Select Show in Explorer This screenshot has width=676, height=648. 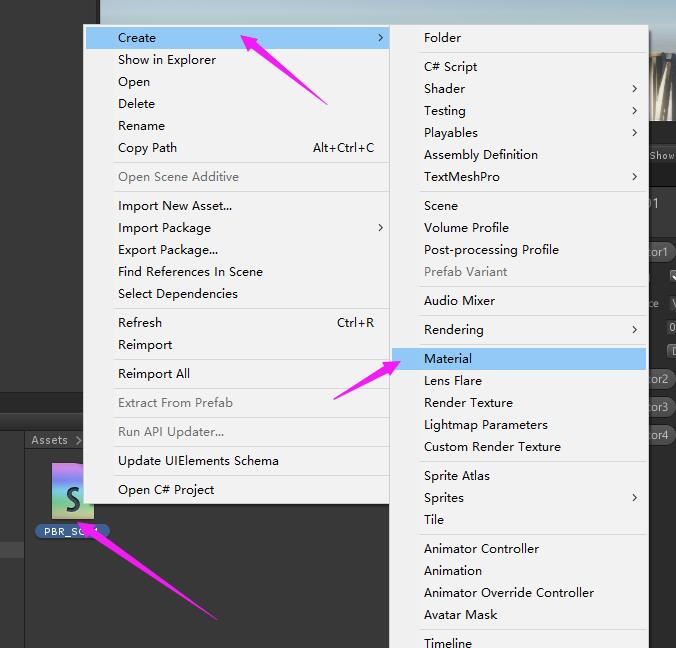[166, 60]
